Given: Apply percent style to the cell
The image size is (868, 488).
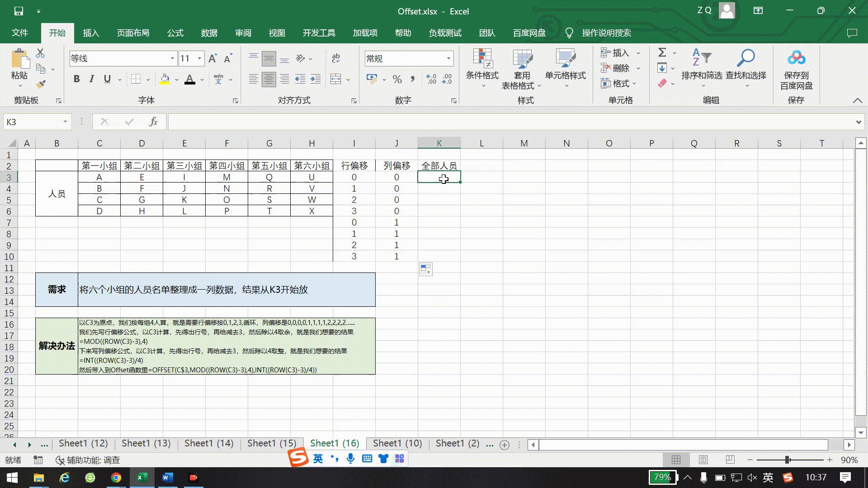Looking at the screenshot, I should (397, 80).
